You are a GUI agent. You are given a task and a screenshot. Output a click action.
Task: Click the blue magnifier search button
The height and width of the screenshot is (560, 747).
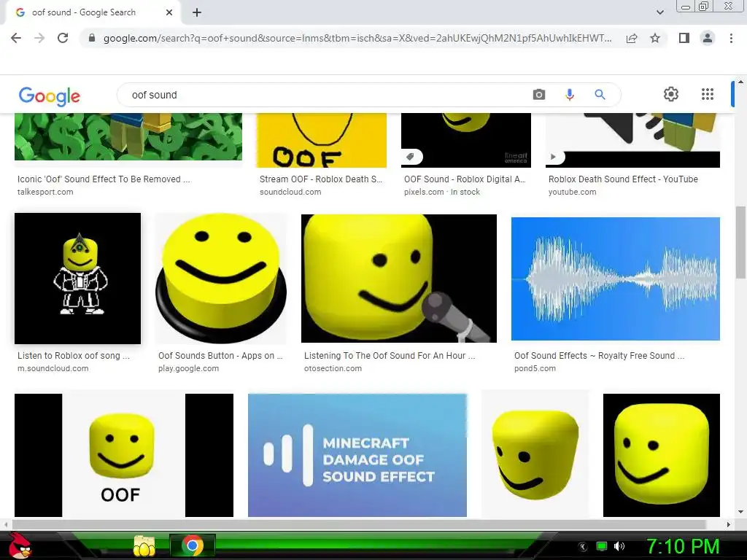[600, 95]
